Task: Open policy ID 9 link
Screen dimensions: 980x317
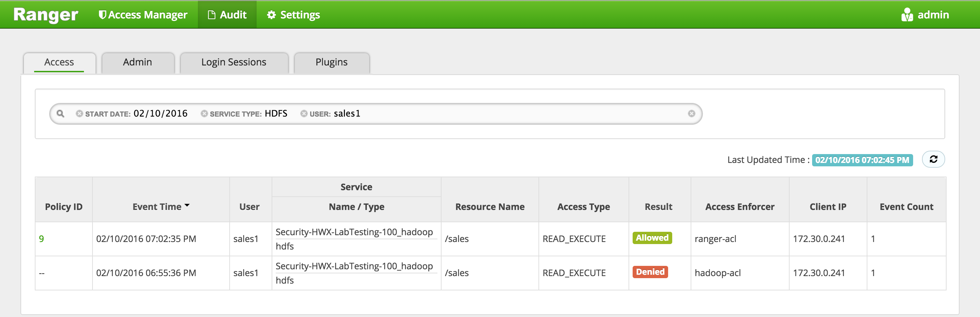Action: (42, 239)
